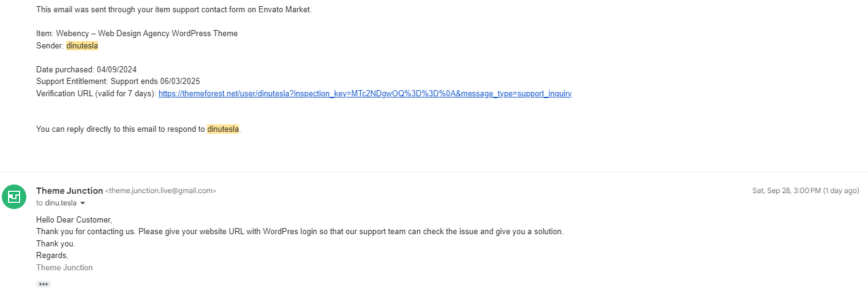The image size is (868, 301).
Task: Click the 'Hello Dear Customer,' greeting line
Action: [x=74, y=220]
